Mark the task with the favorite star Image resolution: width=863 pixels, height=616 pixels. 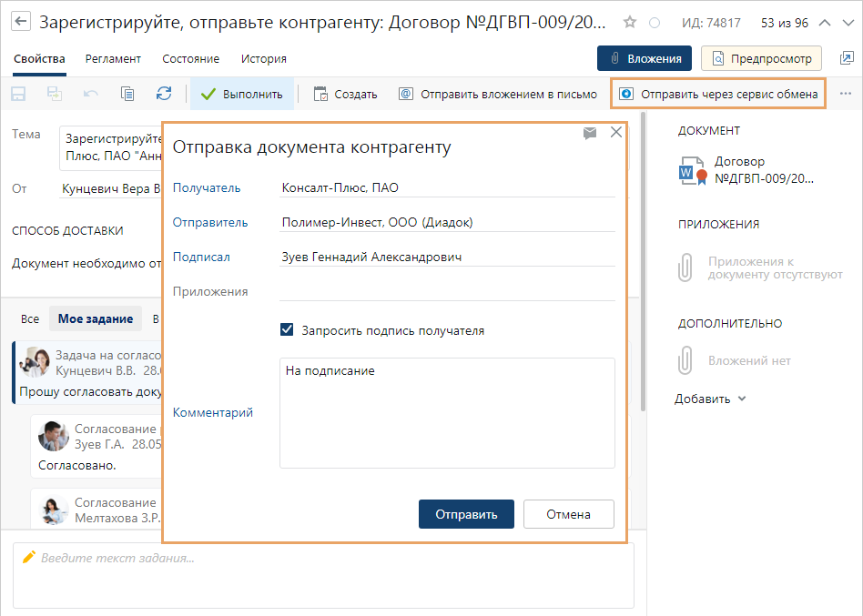tap(630, 23)
